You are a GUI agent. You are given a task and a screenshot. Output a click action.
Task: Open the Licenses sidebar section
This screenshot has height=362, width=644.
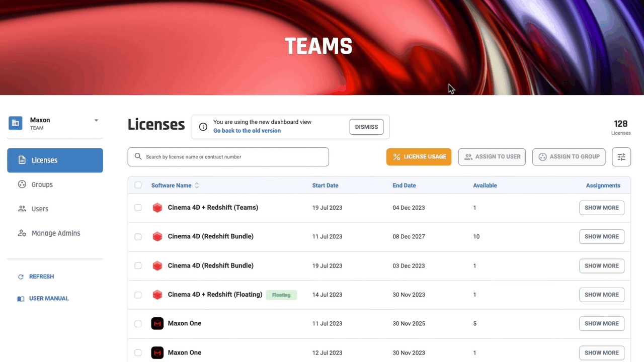(x=55, y=160)
